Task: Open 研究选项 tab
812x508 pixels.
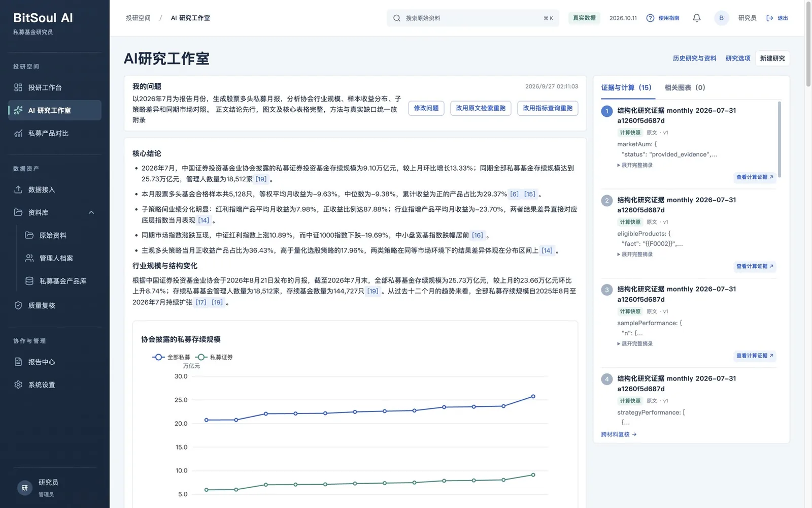Action: (738, 58)
